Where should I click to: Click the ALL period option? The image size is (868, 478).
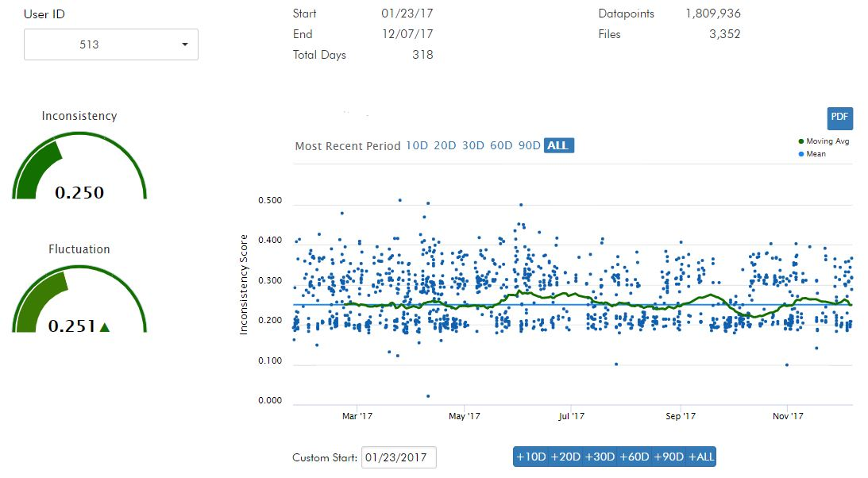558,145
